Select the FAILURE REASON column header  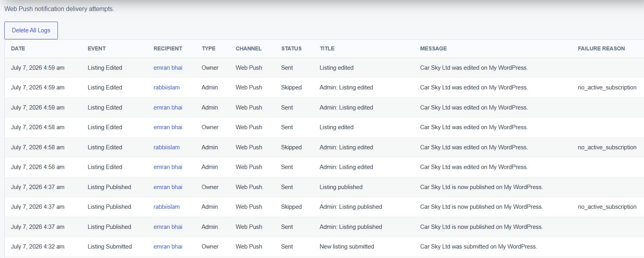(x=602, y=48)
